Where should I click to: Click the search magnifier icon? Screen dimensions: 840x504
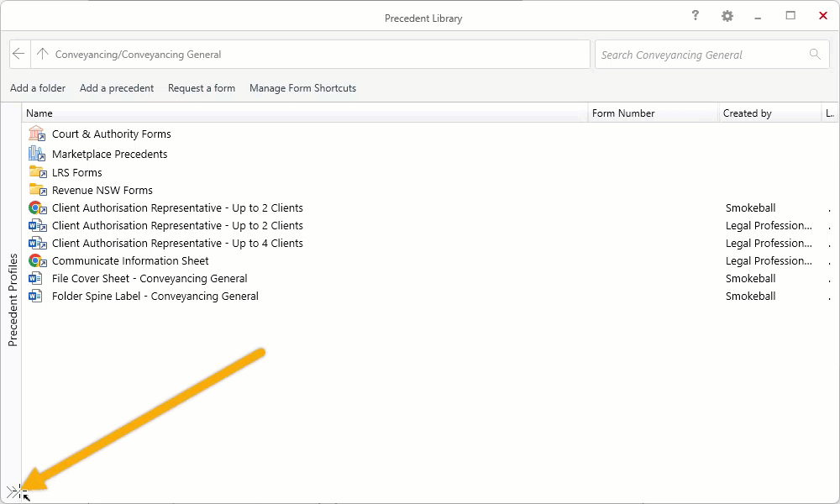tap(815, 54)
